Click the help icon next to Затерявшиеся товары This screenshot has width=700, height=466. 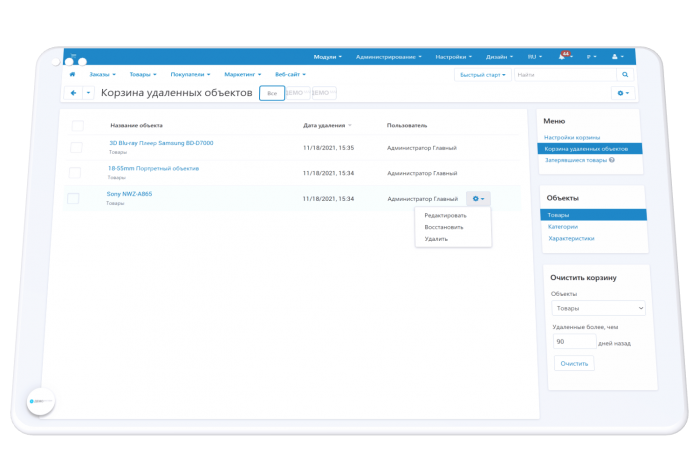click(612, 160)
